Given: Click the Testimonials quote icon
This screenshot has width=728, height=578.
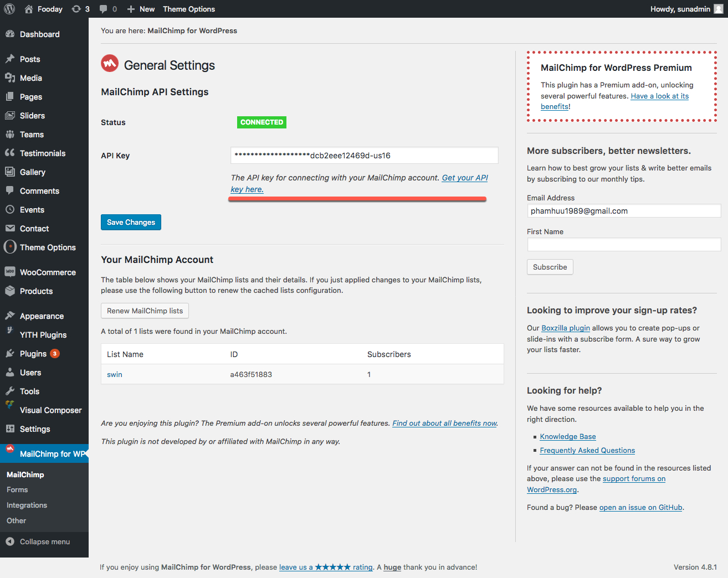Looking at the screenshot, I should 10,153.
